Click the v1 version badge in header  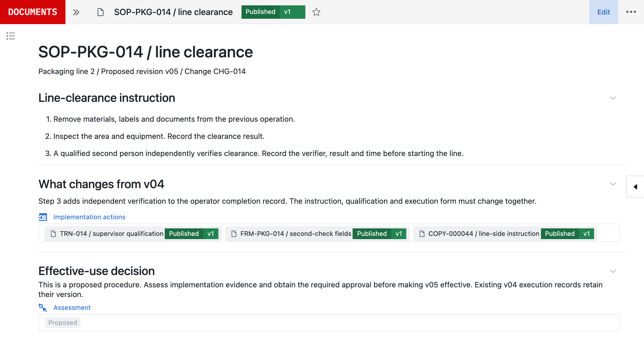point(292,12)
